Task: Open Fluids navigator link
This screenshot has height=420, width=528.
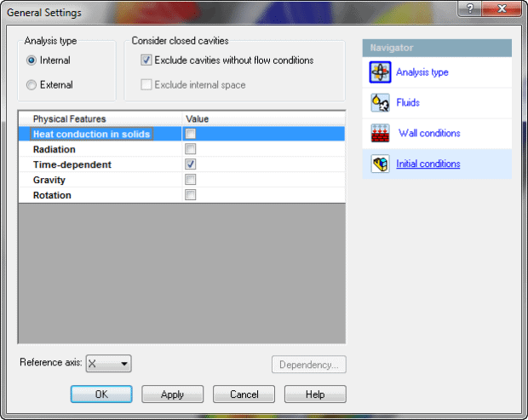Action: pos(408,102)
